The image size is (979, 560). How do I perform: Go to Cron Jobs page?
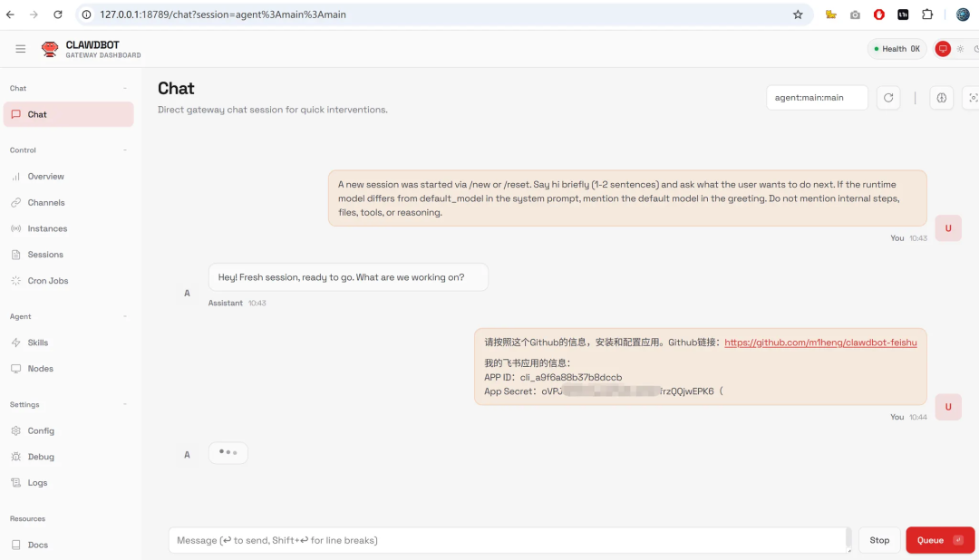coord(47,281)
